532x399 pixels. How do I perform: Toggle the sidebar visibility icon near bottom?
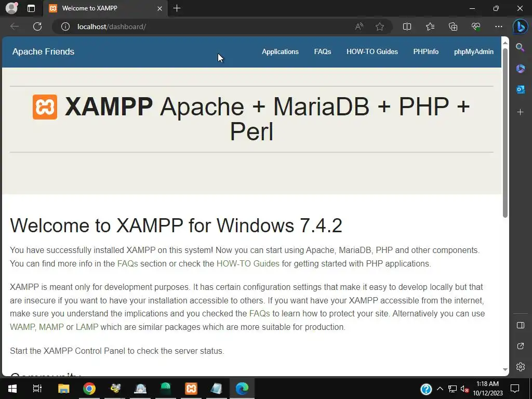pos(520,325)
